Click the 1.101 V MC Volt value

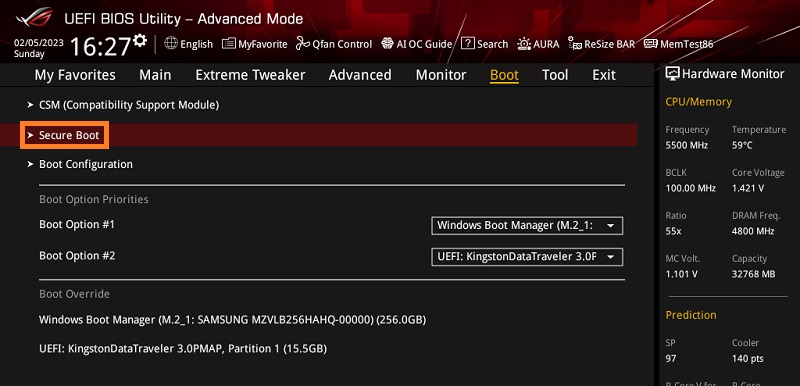[681, 274]
